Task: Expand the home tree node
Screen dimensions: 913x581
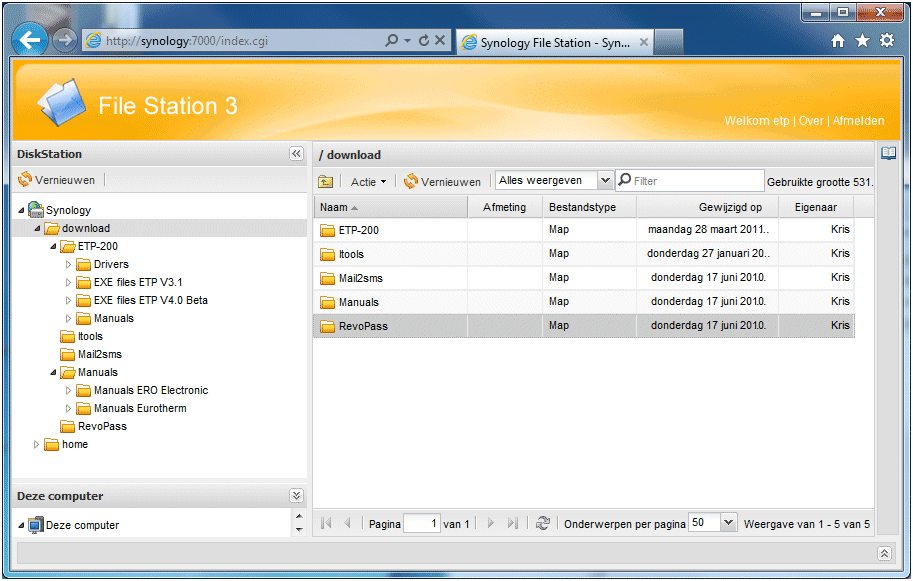Action: coord(36,445)
